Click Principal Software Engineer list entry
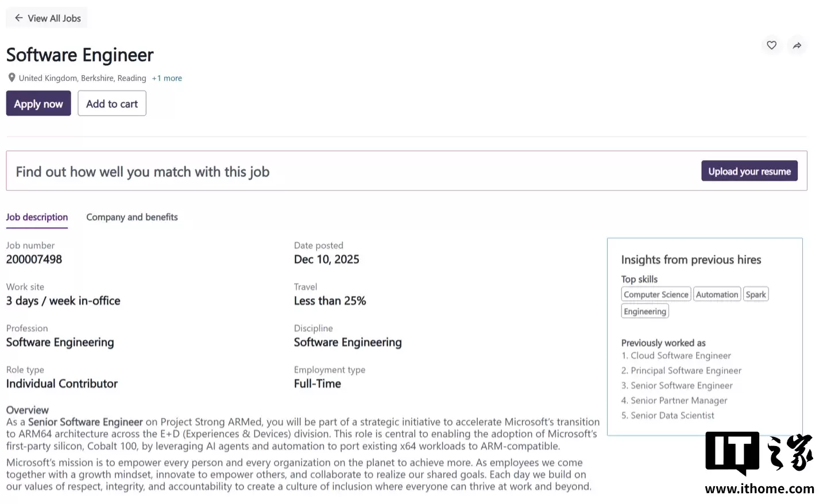Viewport: 827px width, 504px height. (686, 371)
